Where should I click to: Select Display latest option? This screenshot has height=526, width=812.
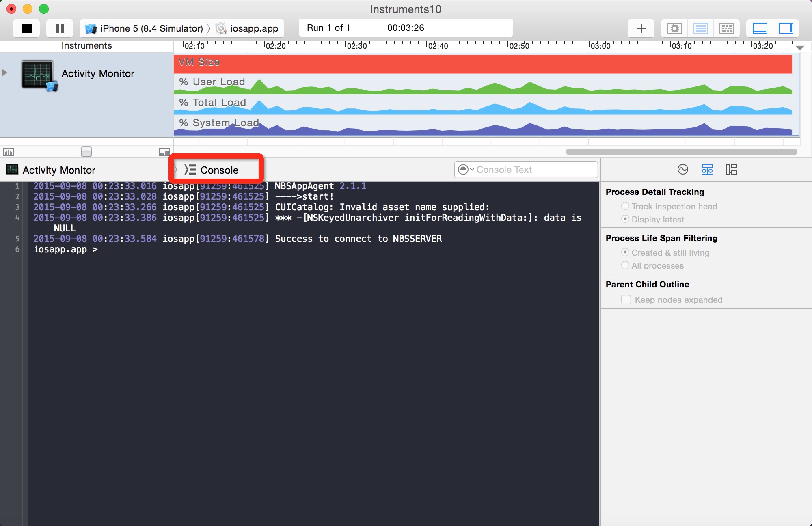click(x=625, y=219)
